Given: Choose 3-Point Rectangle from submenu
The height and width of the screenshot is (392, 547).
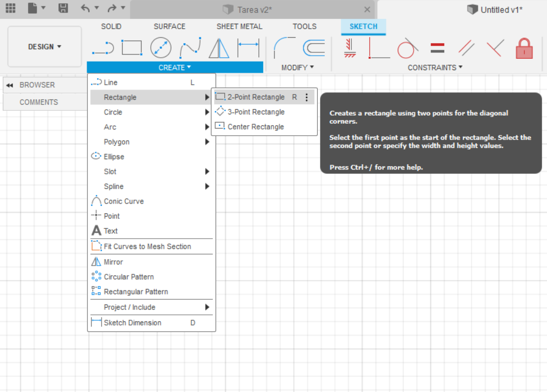Looking at the screenshot, I should pyautogui.click(x=264, y=112).
